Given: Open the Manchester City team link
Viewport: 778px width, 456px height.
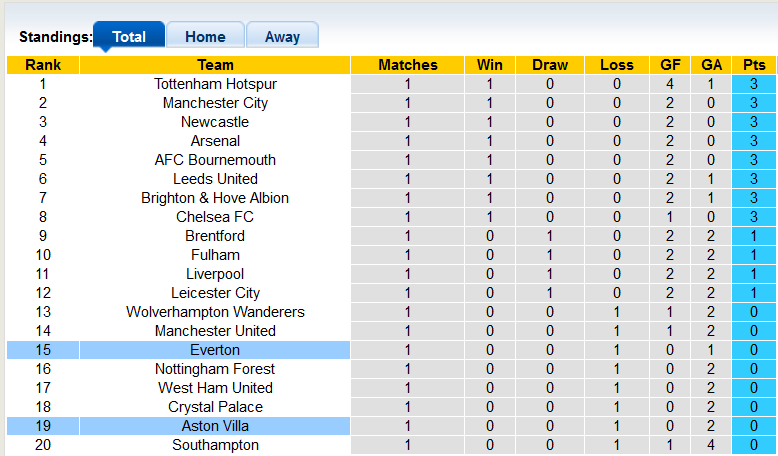Looking at the screenshot, I should [x=215, y=103].
